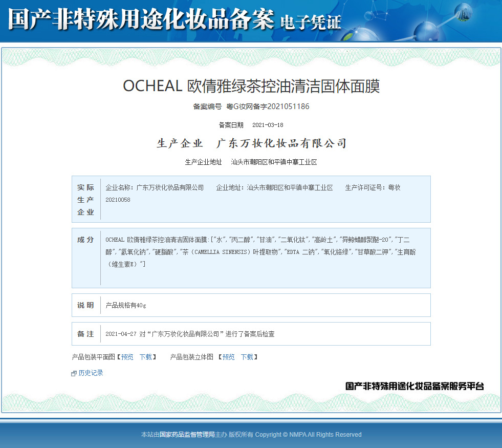Open preview of 产品包装平面图
Viewport: 502px width, 448px height.
pyautogui.click(x=127, y=357)
